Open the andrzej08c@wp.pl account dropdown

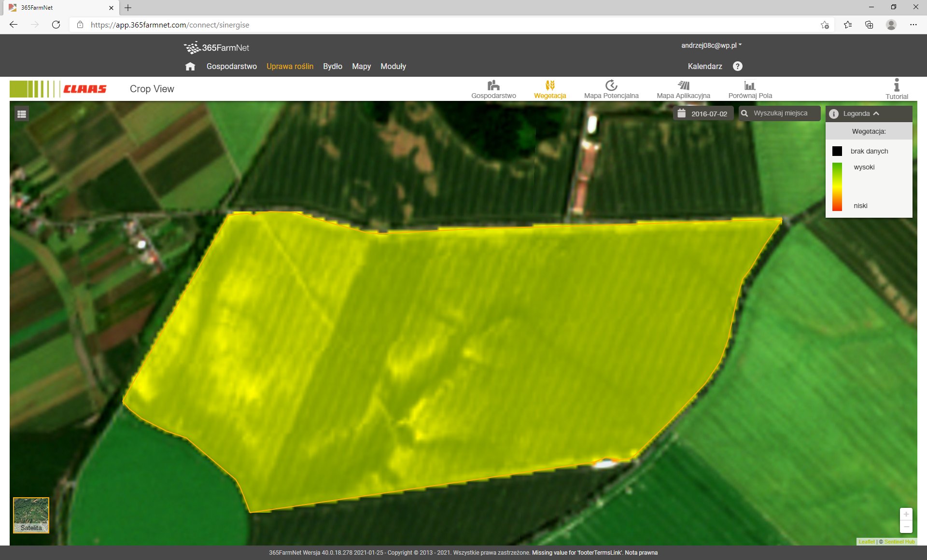(711, 45)
